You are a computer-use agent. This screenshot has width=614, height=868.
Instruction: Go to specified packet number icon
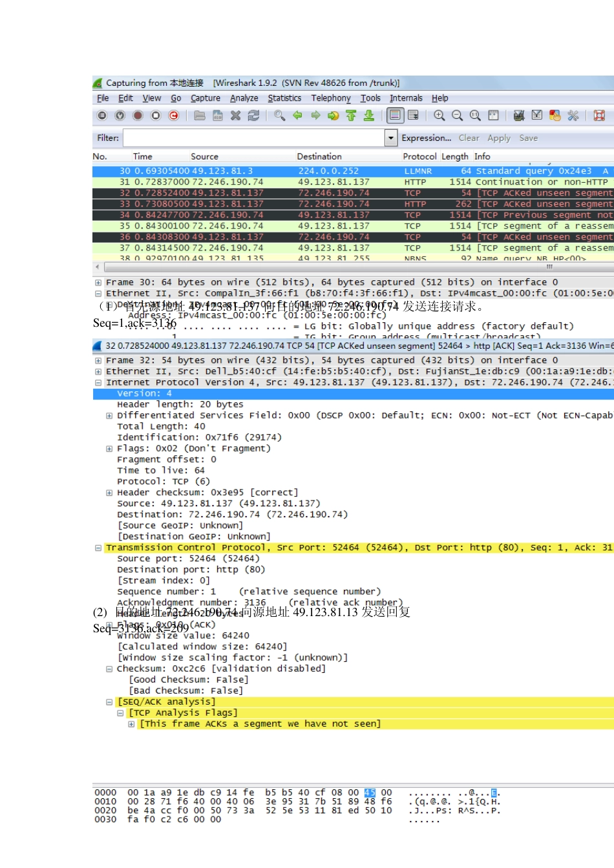click(x=333, y=116)
